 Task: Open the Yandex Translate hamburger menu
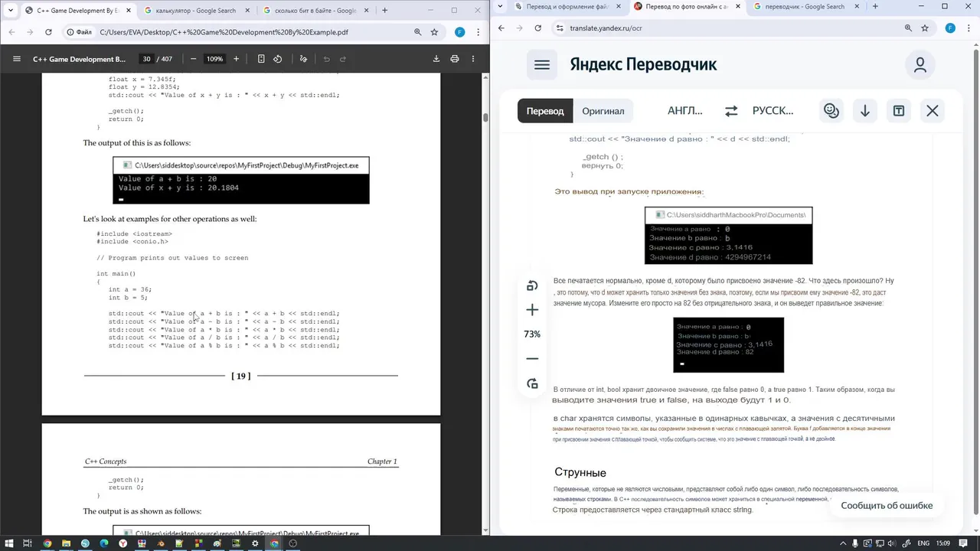[542, 65]
